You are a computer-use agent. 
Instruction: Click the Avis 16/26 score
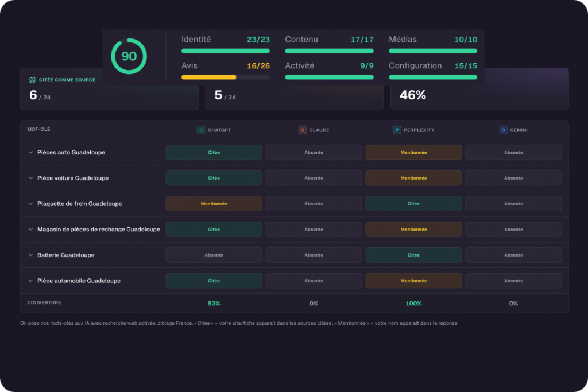(258, 65)
